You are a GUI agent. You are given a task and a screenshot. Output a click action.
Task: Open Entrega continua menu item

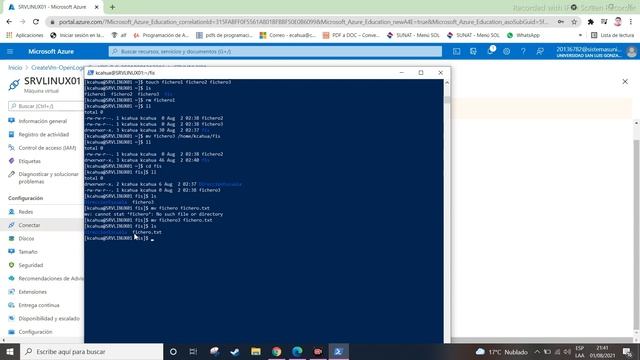pos(39,305)
